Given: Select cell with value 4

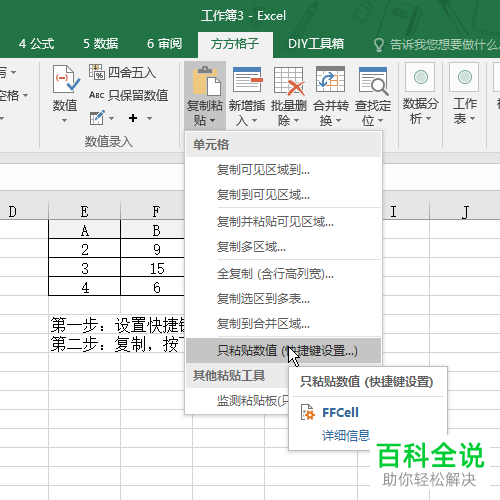Looking at the screenshot, I should pos(84,287).
